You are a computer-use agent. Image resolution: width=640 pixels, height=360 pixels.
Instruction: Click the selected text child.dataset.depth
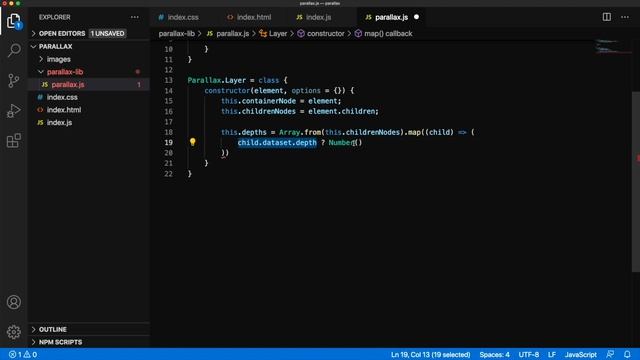click(277, 142)
